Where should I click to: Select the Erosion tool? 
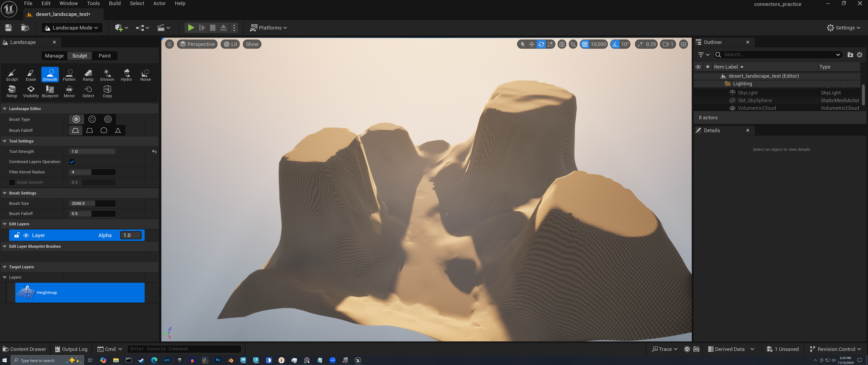click(107, 75)
